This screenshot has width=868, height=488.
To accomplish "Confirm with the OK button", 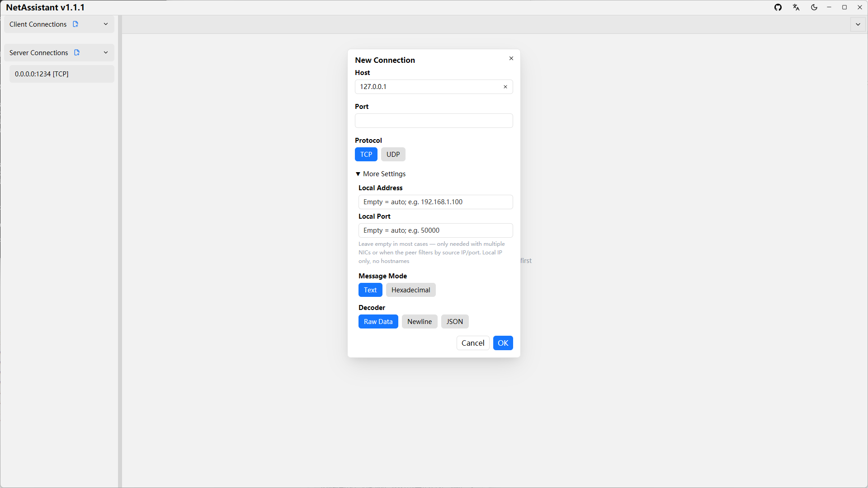I will (503, 343).
